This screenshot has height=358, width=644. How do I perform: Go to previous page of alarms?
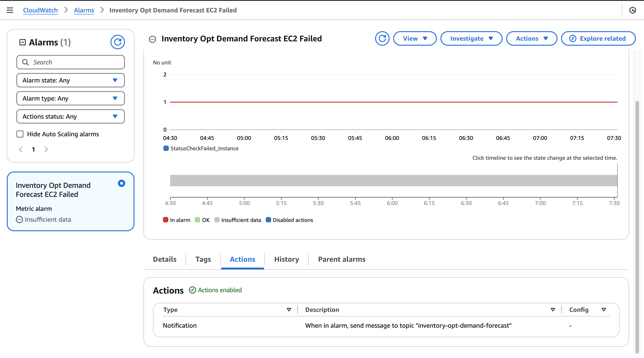(x=21, y=149)
